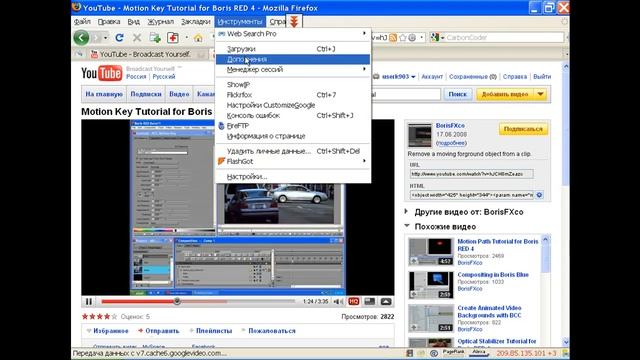This screenshot has width=640, height=360.
Task: Expand the Избранное dropdown below video
Action: point(89,331)
